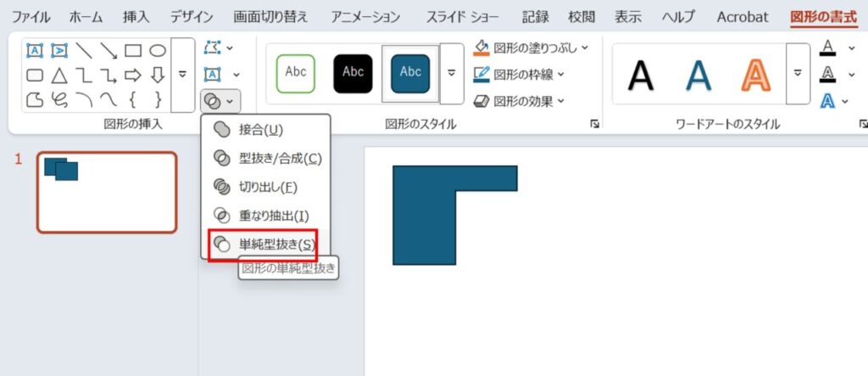Select the freeform shape tool

point(34,99)
